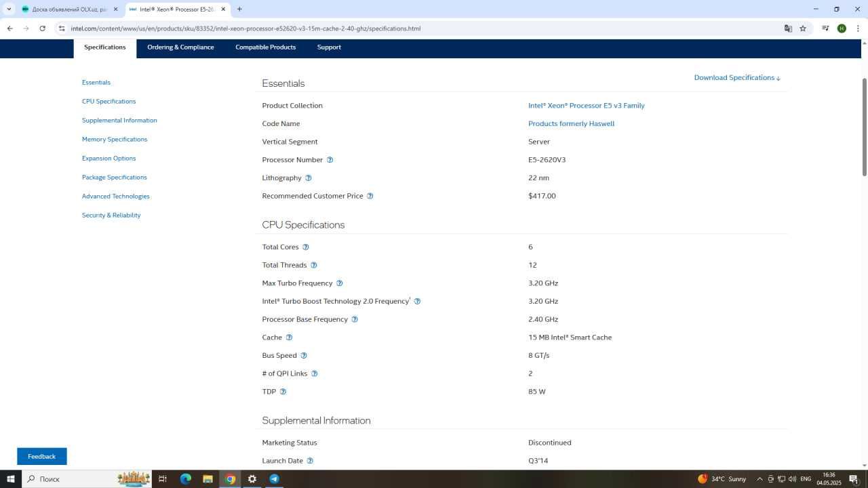Jump to Advanced Technologies in sidebar
The height and width of the screenshot is (488, 868).
tap(116, 197)
